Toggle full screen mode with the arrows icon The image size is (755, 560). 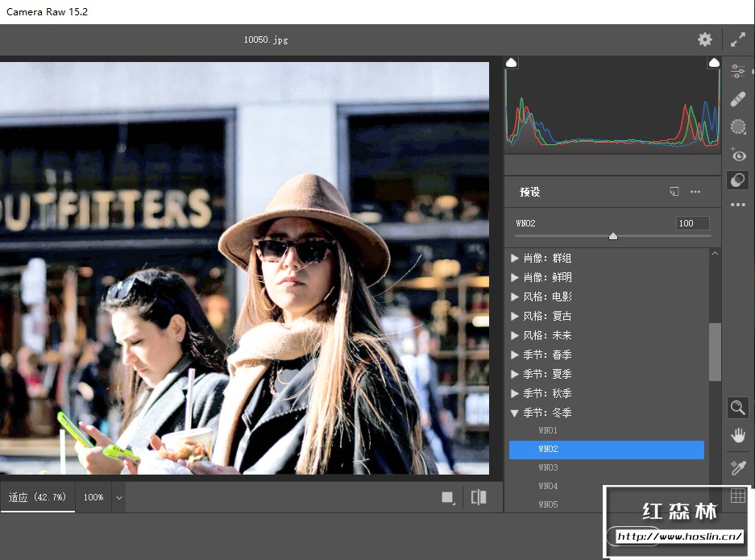[738, 39]
